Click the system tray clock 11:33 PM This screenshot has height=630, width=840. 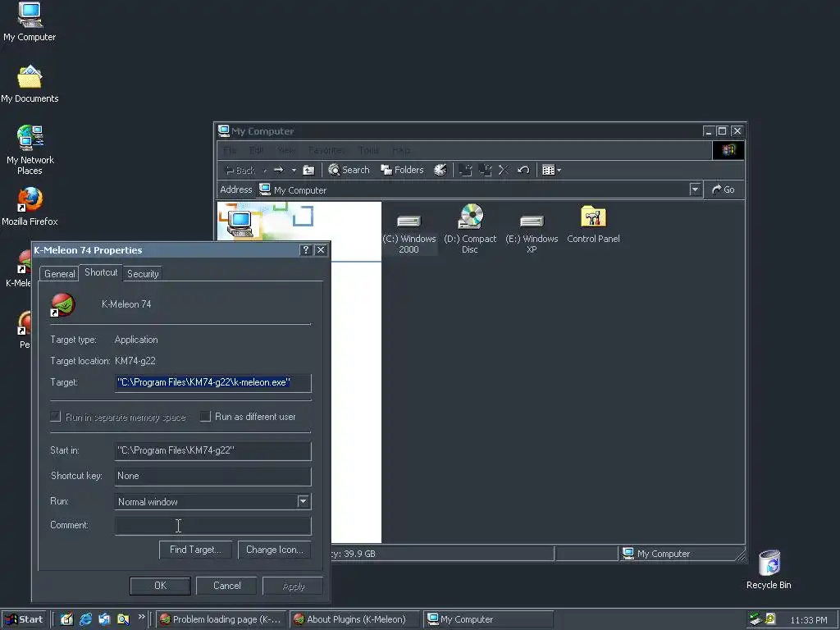click(808, 620)
